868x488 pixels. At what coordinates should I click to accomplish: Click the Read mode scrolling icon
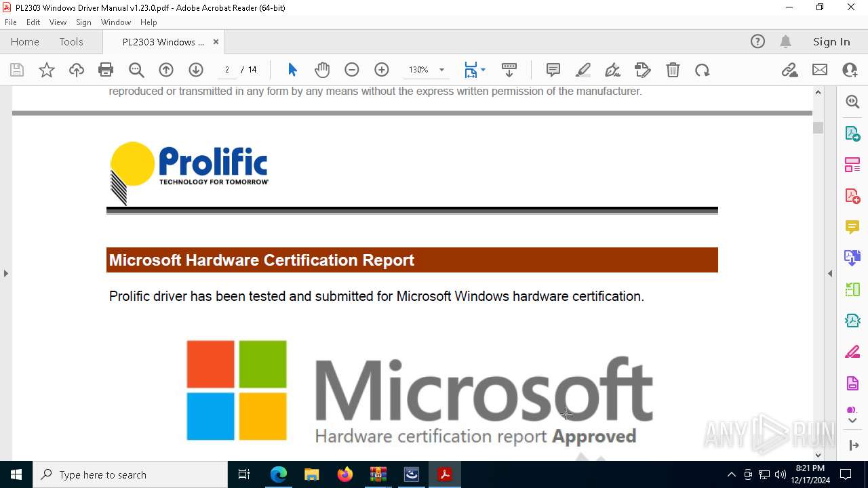(x=509, y=70)
